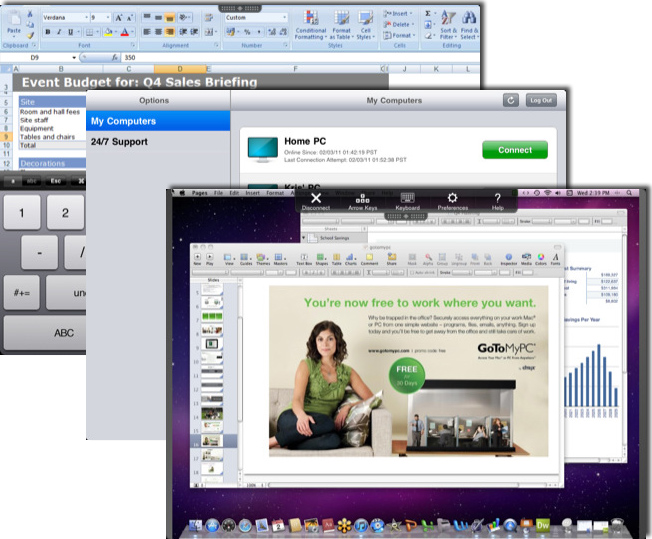Viewport: 652px width, 539px height.
Task: Tap the 1 key on the on-screen keypad
Action: (x=22, y=213)
